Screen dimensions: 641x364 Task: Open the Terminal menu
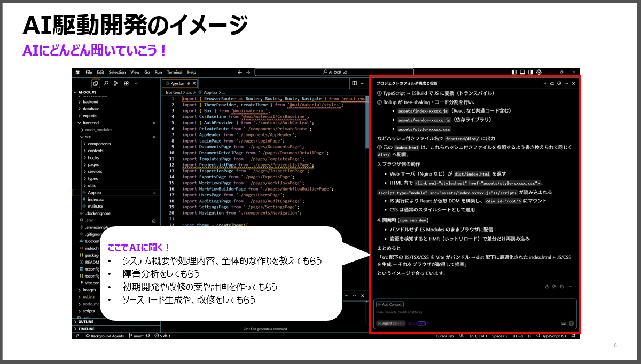pyautogui.click(x=175, y=72)
